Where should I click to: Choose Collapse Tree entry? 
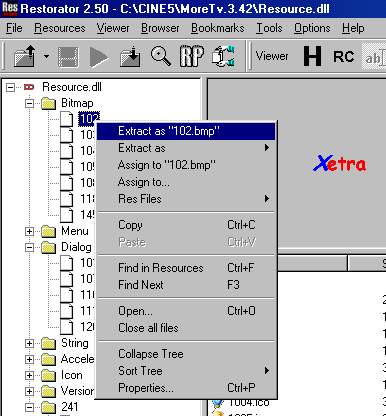[x=186, y=354]
